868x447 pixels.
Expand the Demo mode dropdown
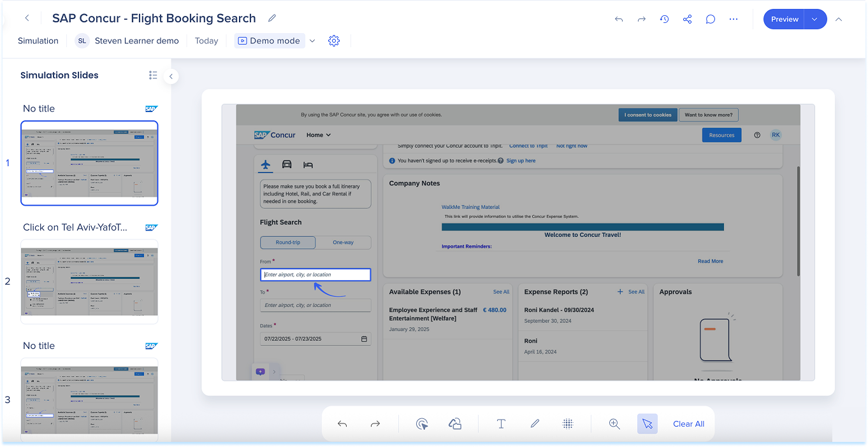click(x=312, y=41)
